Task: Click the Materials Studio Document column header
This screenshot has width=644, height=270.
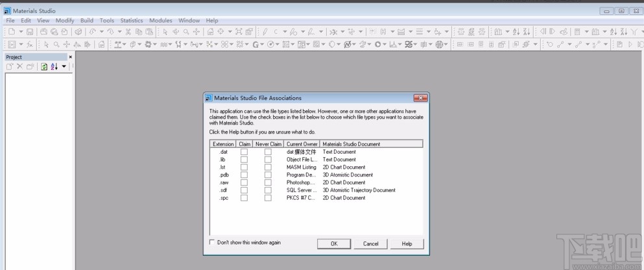Action: (371, 144)
